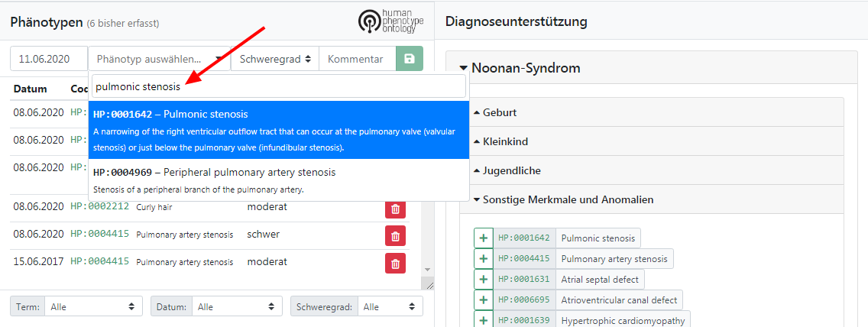Add Atrioventricular canal defect with plus icon
This screenshot has height=327, width=868.
(483, 300)
